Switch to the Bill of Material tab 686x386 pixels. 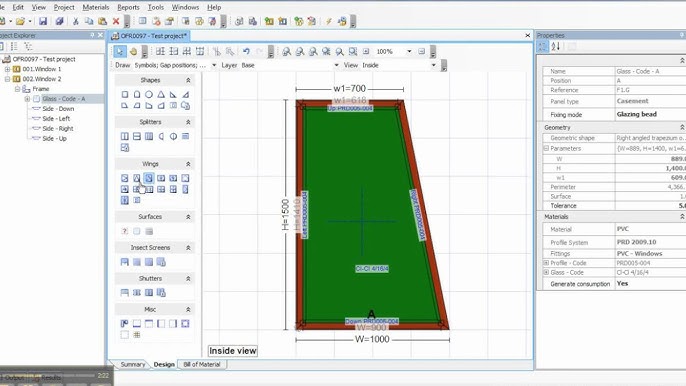[202, 364]
